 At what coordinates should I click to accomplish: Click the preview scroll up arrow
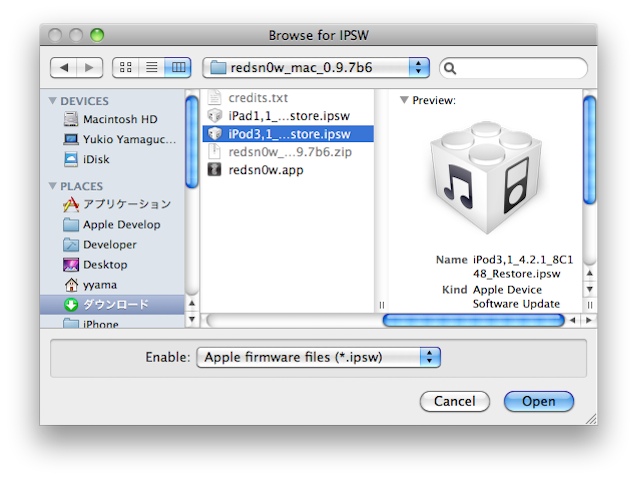[x=589, y=273]
